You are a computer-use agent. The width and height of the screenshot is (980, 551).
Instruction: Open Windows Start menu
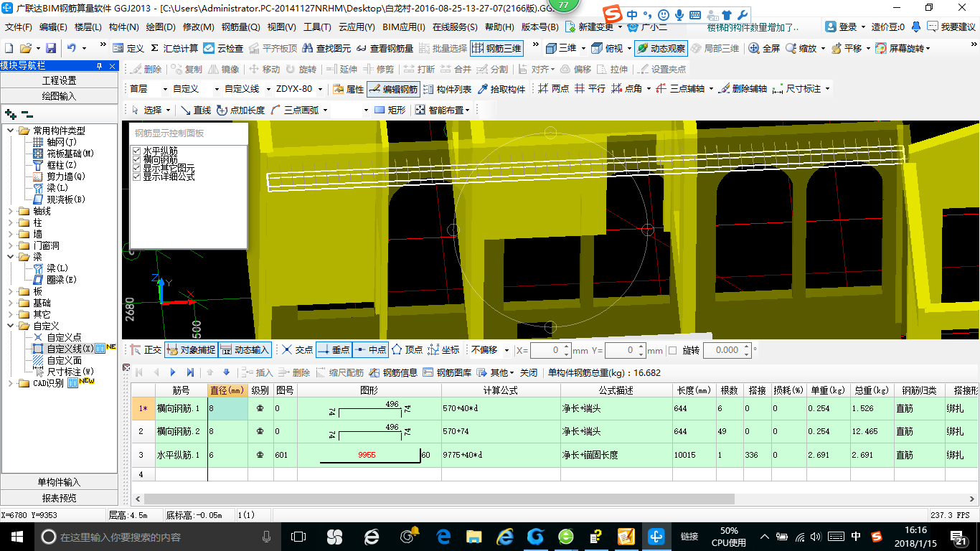point(16,536)
